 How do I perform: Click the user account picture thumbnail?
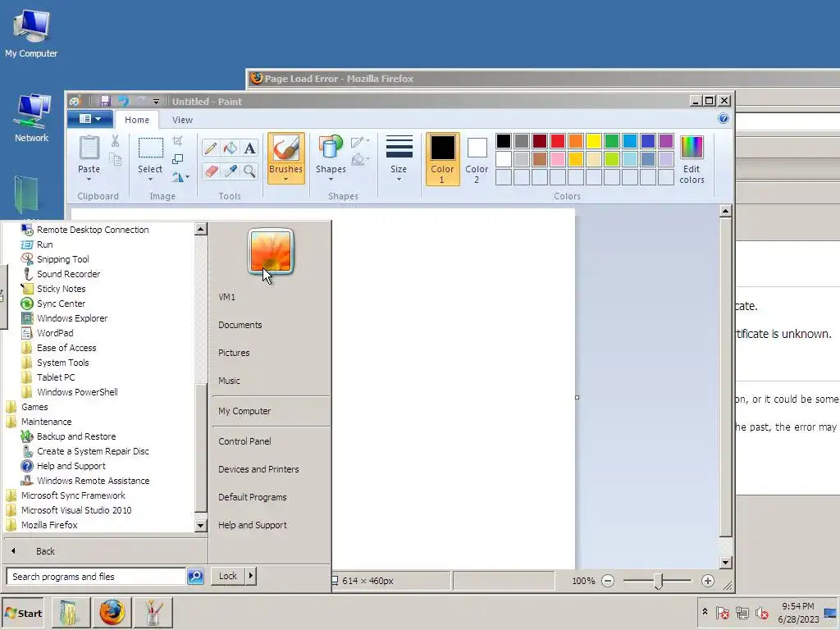pyautogui.click(x=271, y=251)
